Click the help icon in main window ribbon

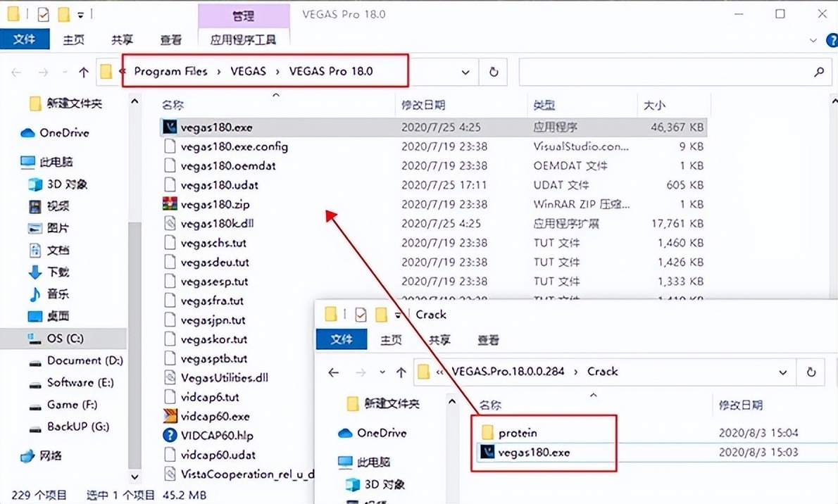point(832,40)
